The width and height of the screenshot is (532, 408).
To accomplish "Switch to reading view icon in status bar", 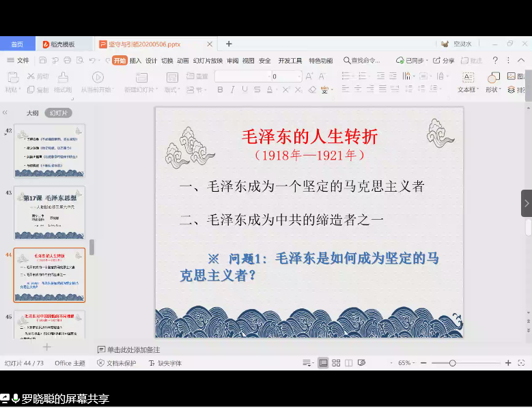I will (348, 363).
